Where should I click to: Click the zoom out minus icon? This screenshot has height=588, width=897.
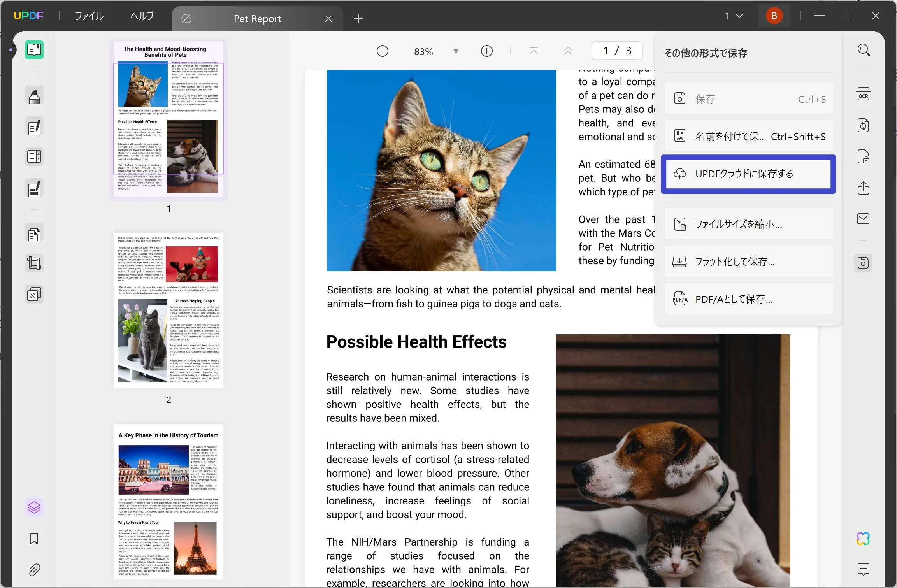coord(382,51)
